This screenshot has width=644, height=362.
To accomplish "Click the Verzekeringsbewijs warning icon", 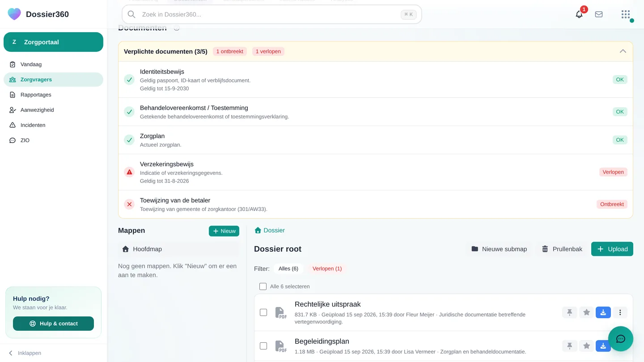I will click(129, 172).
